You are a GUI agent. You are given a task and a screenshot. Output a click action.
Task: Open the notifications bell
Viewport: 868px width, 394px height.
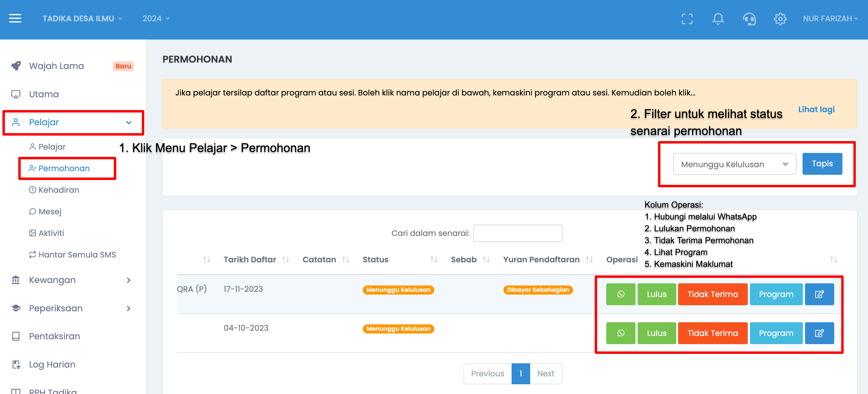click(718, 19)
